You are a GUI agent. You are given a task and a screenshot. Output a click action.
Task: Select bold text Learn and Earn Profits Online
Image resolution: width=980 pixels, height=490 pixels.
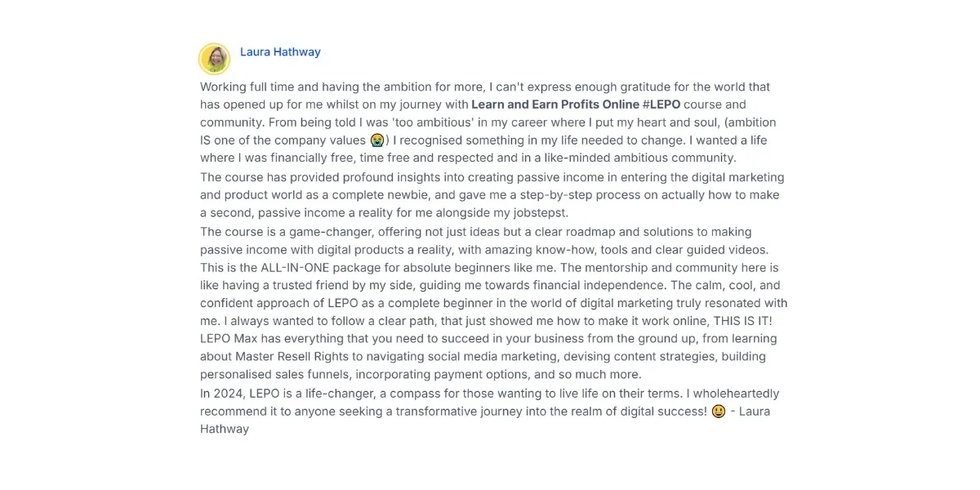555,105
